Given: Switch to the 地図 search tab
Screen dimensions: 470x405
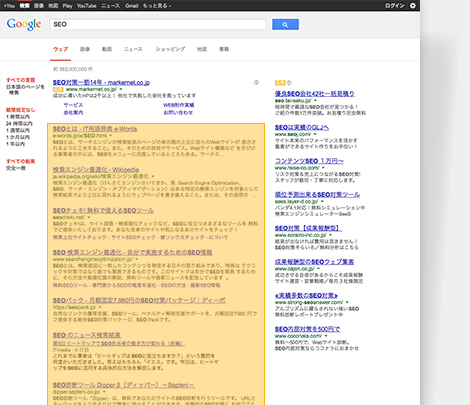Looking at the screenshot, I should point(202,49).
